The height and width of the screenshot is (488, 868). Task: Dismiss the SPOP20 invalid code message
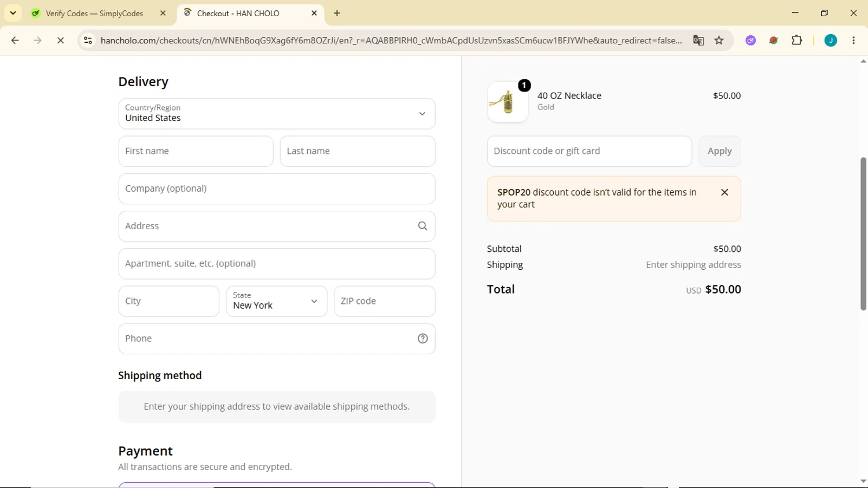tap(724, 192)
